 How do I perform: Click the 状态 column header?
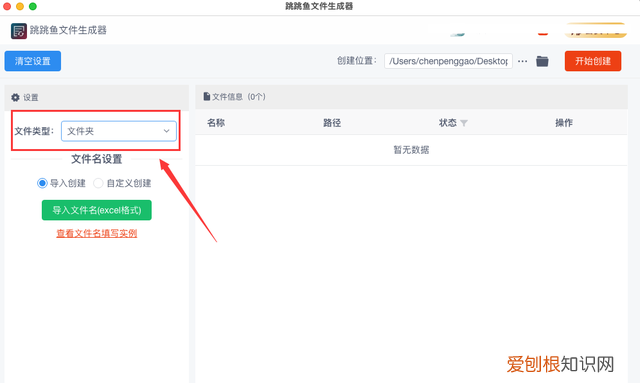tap(448, 122)
